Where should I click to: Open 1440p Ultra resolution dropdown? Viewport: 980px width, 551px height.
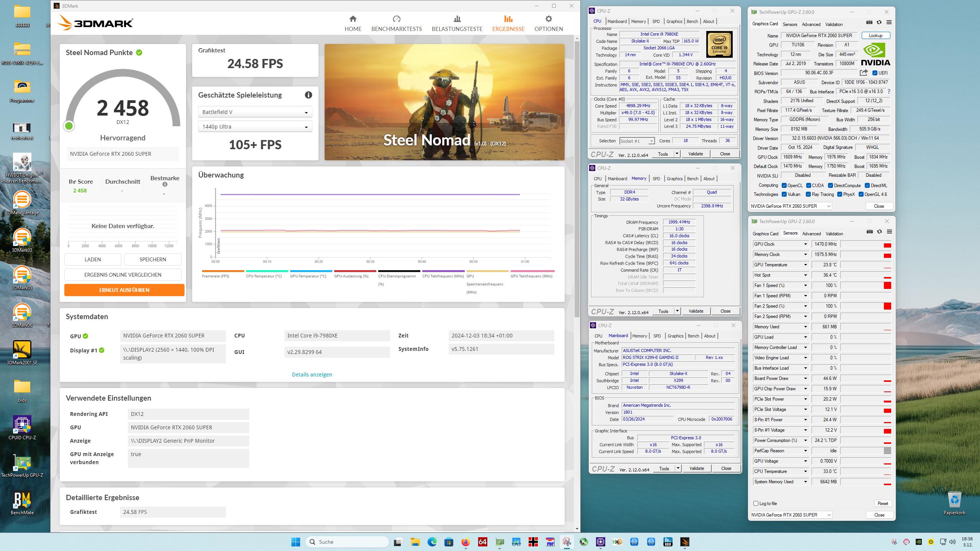pyautogui.click(x=255, y=127)
